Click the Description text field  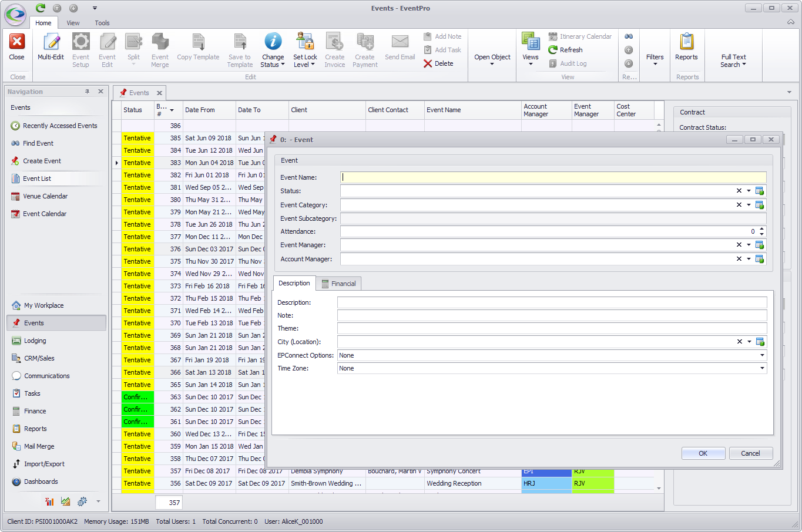click(552, 302)
